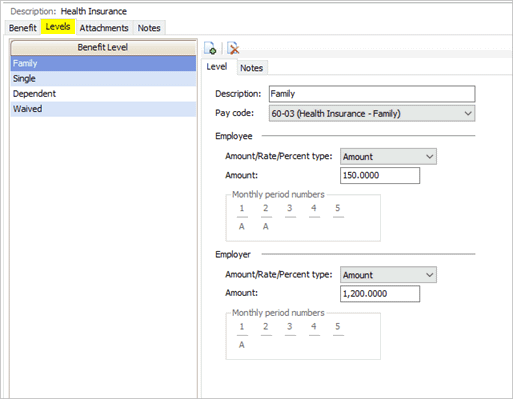Click Employee monthly period number 1
Screen dimensions: 513x399
pos(242,208)
